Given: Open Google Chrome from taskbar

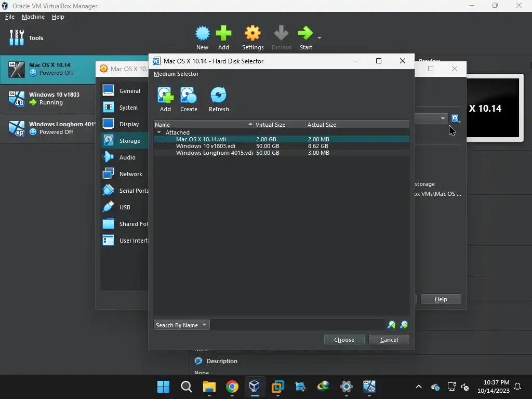Looking at the screenshot, I should pyautogui.click(x=232, y=387).
